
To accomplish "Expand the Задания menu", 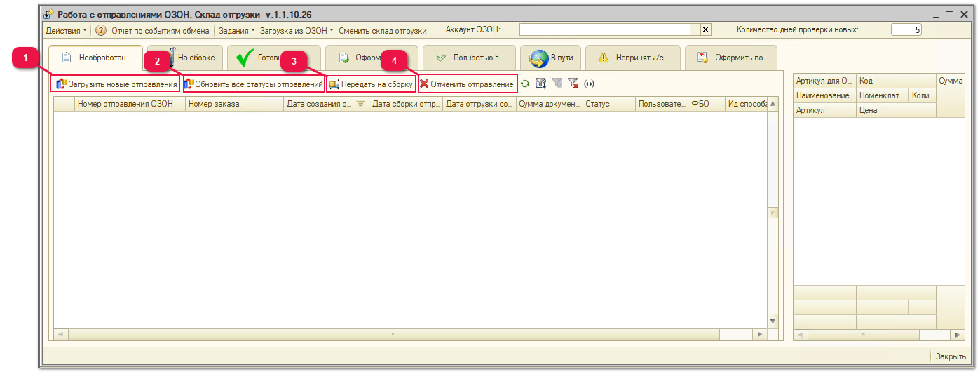I will pos(236,31).
